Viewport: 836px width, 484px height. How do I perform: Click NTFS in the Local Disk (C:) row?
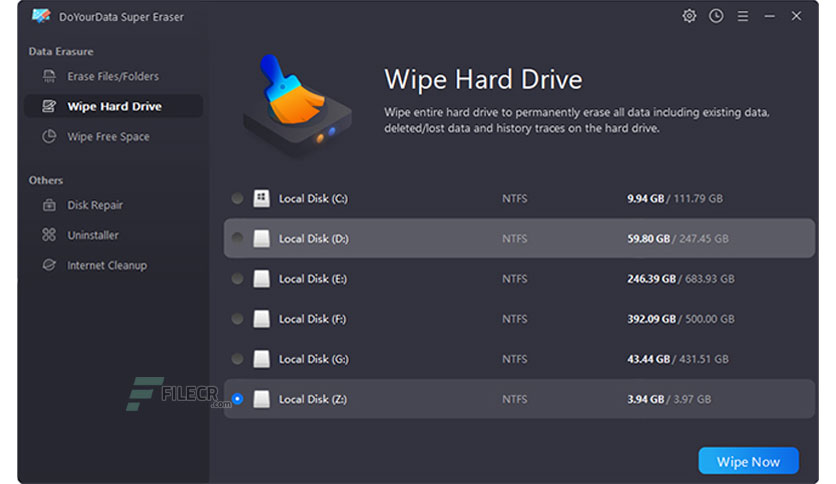[x=515, y=198]
